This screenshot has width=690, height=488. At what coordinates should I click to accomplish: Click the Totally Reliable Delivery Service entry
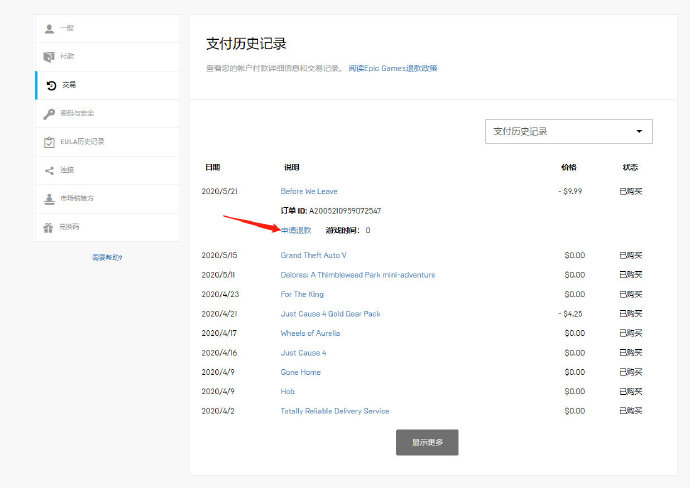coord(334,411)
